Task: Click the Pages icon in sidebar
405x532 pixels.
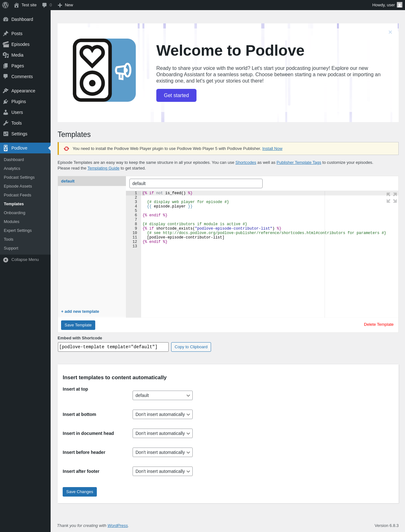Action: click(6, 66)
